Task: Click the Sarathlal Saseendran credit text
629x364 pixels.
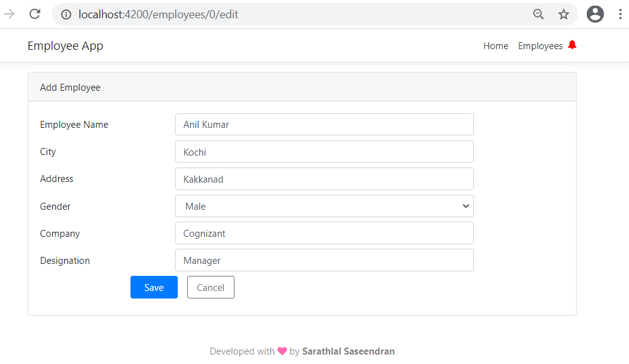Action: click(x=349, y=351)
